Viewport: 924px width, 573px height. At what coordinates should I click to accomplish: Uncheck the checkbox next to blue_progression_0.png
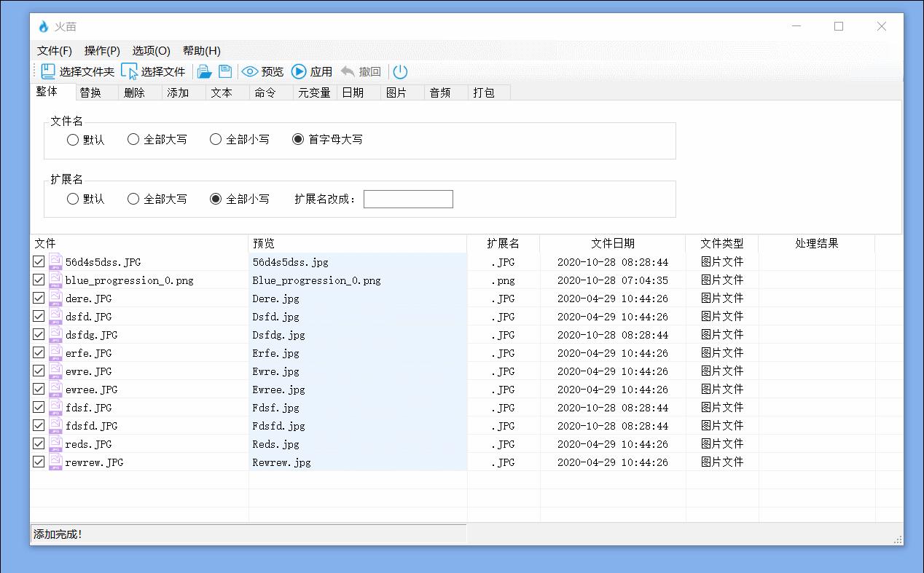point(38,280)
